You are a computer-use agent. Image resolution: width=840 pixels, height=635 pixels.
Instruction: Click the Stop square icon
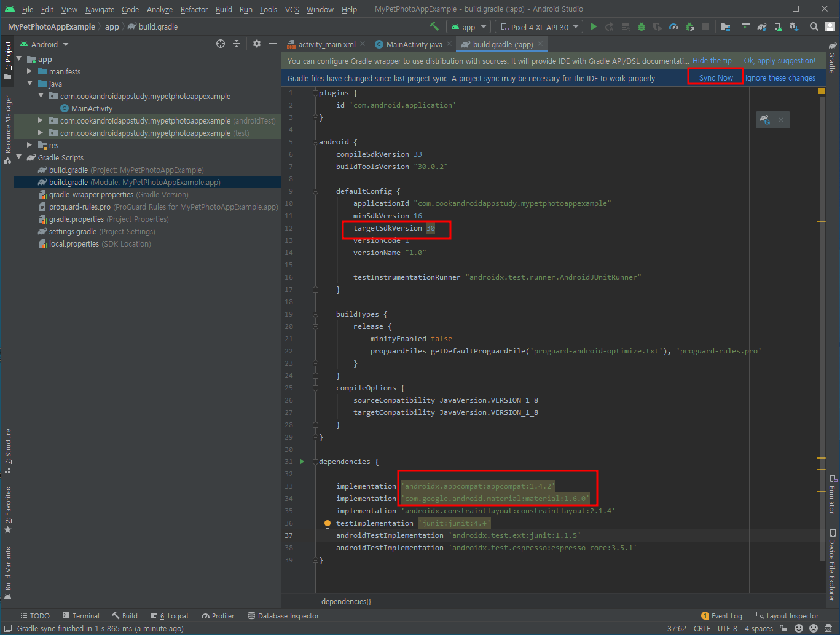coord(705,26)
